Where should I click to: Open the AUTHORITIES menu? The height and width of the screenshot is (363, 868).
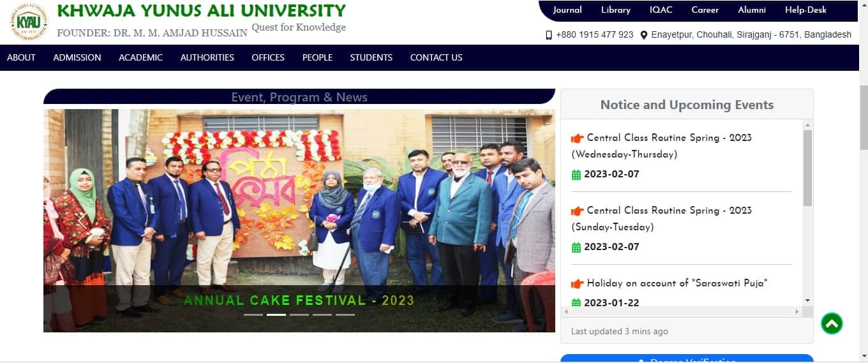pyautogui.click(x=207, y=57)
